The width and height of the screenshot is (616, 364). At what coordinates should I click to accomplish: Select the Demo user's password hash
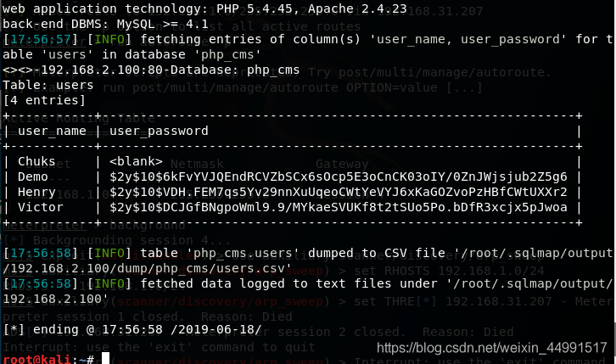point(339,176)
